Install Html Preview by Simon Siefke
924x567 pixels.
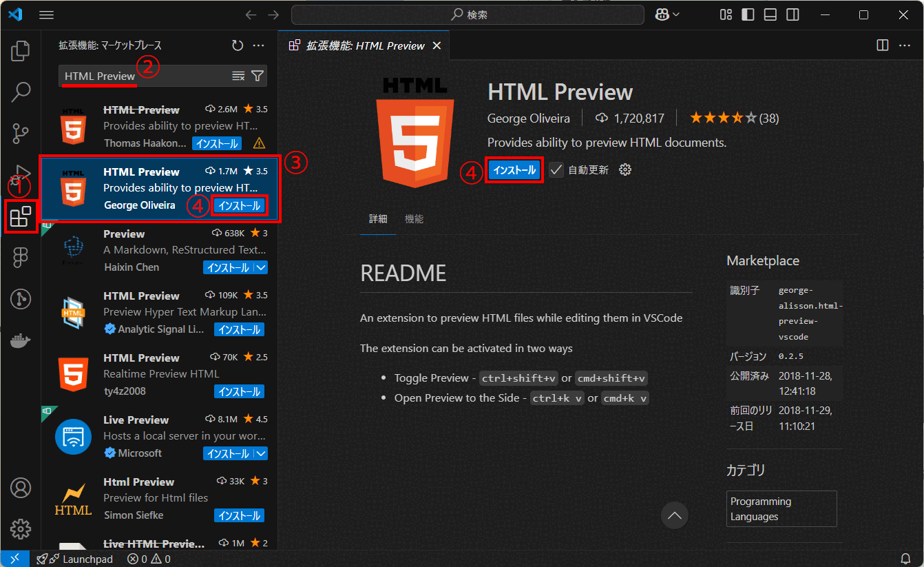pos(239,515)
